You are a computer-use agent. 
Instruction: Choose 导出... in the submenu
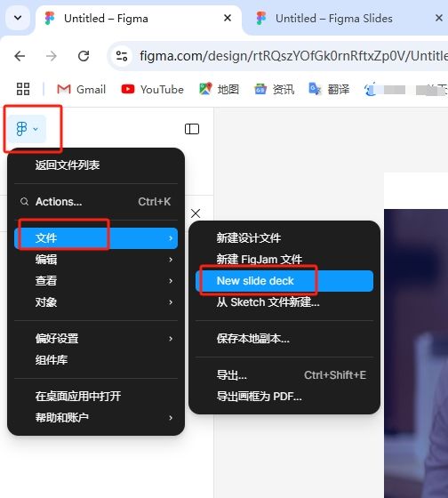284,375
